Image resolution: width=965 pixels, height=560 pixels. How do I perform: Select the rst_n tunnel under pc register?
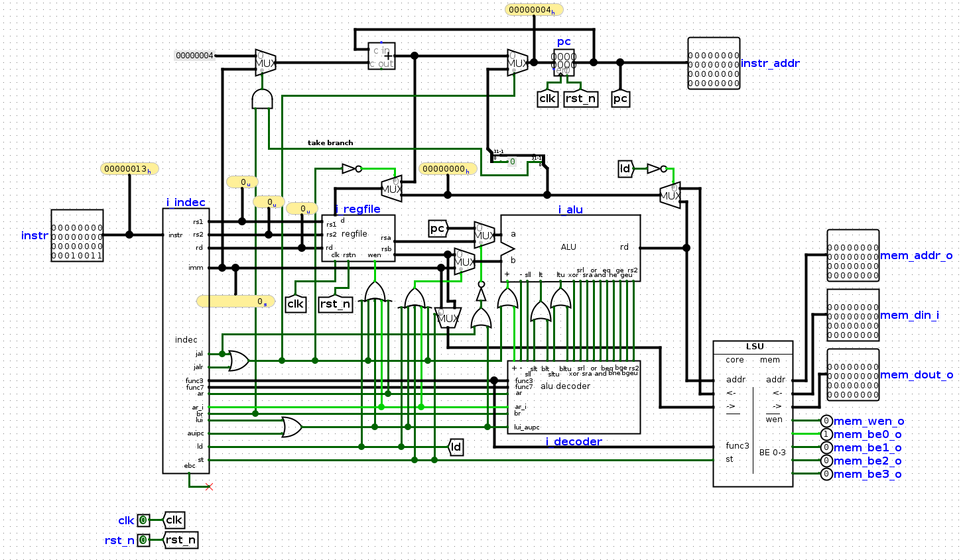point(580,99)
